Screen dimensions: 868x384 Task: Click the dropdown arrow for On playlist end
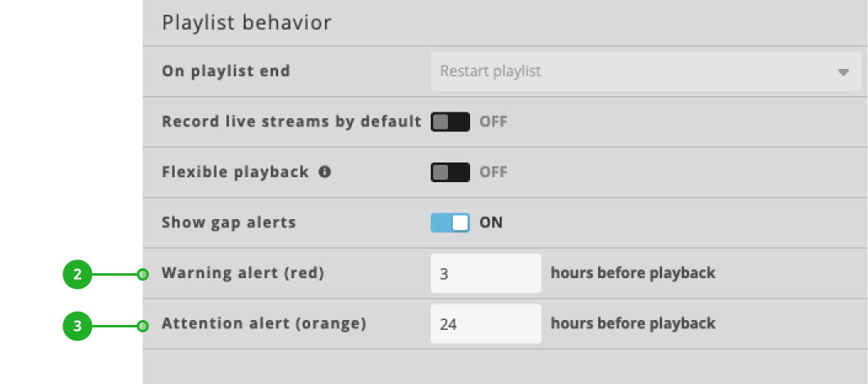click(x=843, y=72)
